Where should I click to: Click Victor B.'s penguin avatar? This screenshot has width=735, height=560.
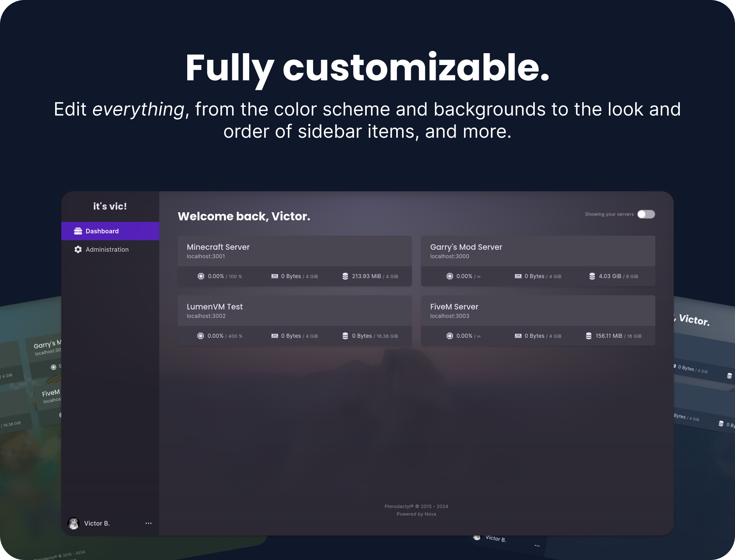(x=73, y=523)
